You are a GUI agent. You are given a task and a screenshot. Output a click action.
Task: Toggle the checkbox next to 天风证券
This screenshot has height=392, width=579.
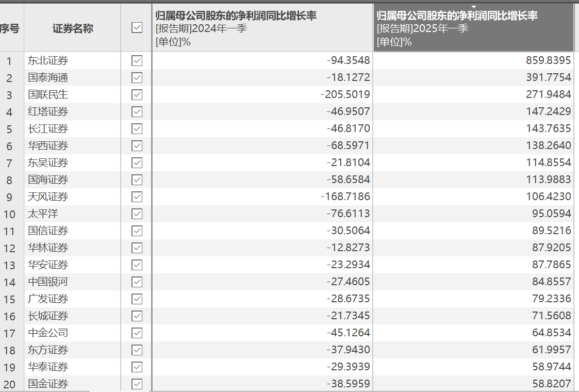coord(136,197)
